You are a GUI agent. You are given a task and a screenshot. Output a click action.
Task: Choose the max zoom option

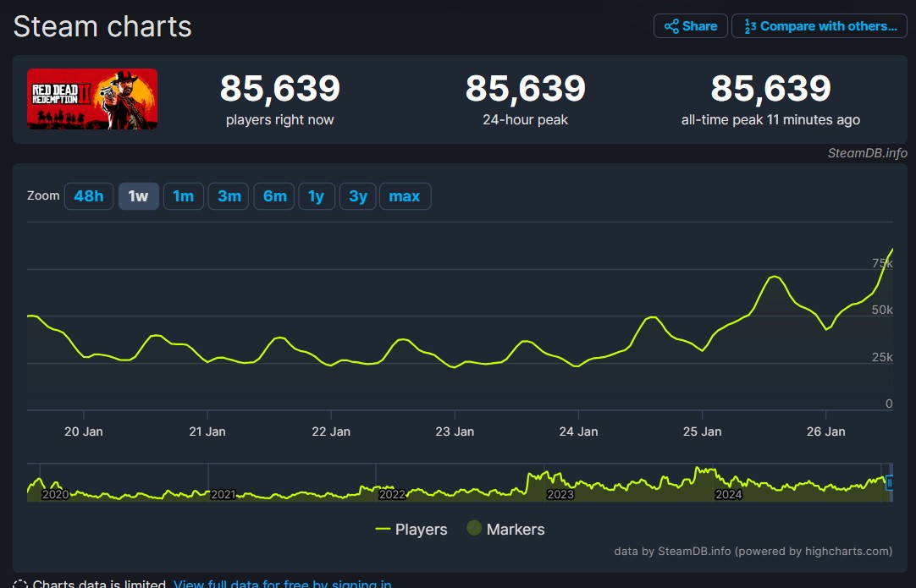tap(405, 196)
